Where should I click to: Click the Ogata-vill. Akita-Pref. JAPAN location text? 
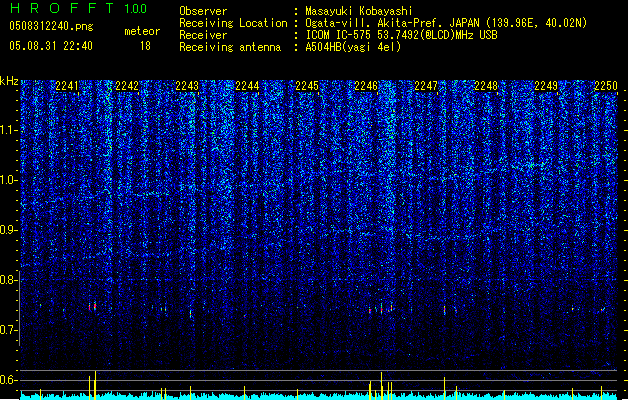(446, 23)
